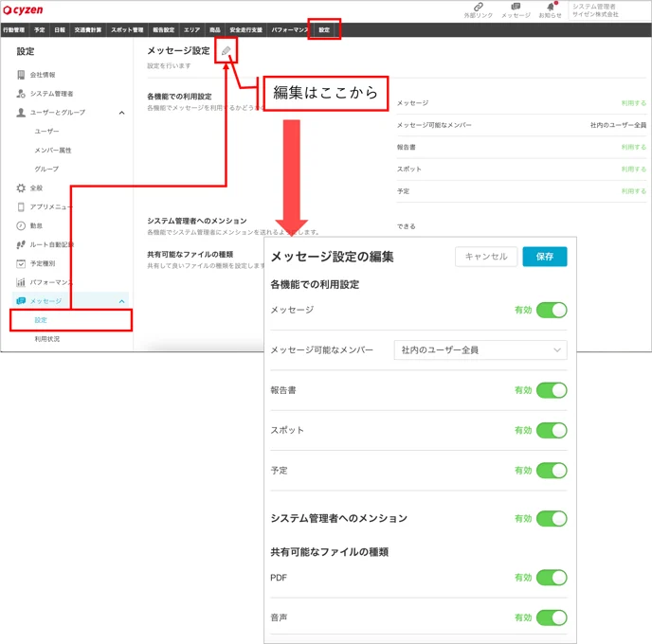Collapse the ユーザーとグループ sidebar section
Image resolution: width=652 pixels, height=644 pixels.
click(x=122, y=113)
